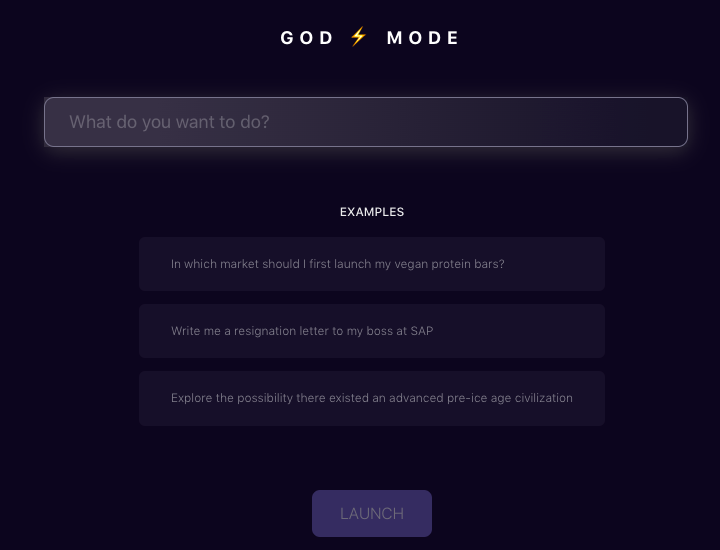Pick the pre-ice age civilization example
720x550 pixels.
click(x=372, y=398)
